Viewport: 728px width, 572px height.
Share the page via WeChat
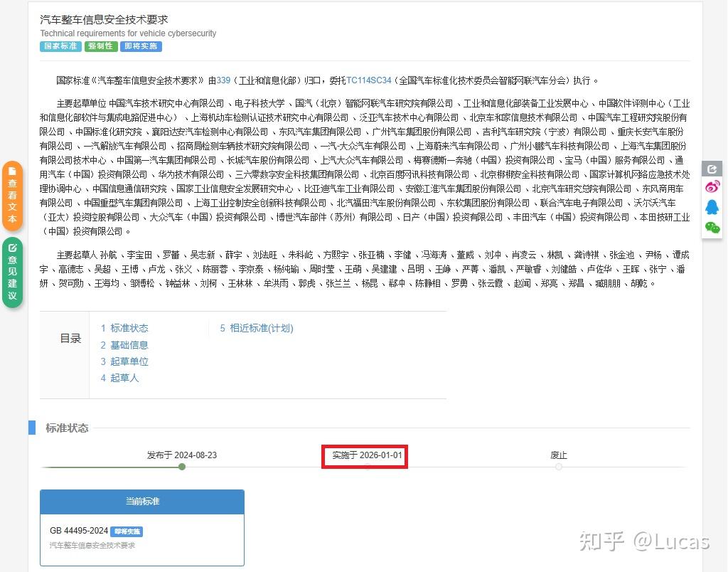pos(712,227)
